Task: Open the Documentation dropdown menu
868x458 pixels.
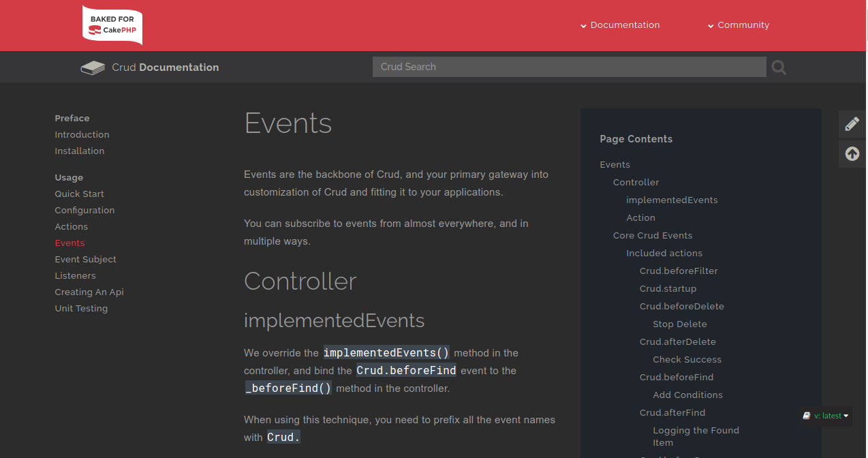Action: point(624,25)
